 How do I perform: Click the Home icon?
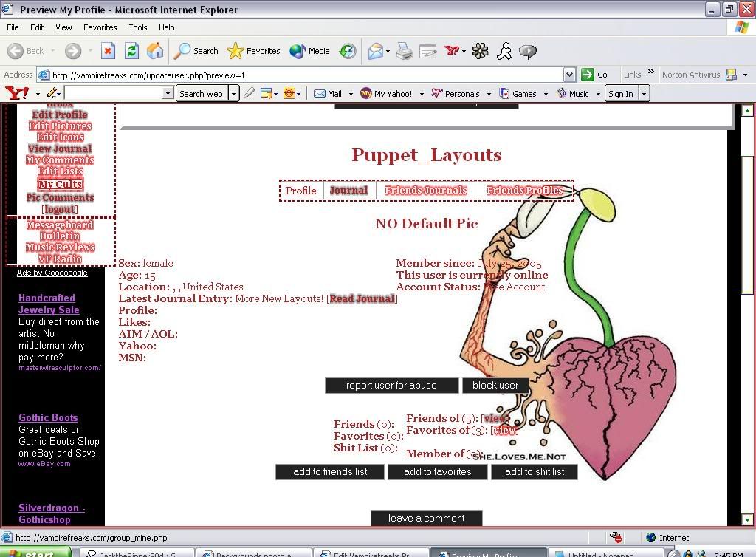click(x=155, y=51)
